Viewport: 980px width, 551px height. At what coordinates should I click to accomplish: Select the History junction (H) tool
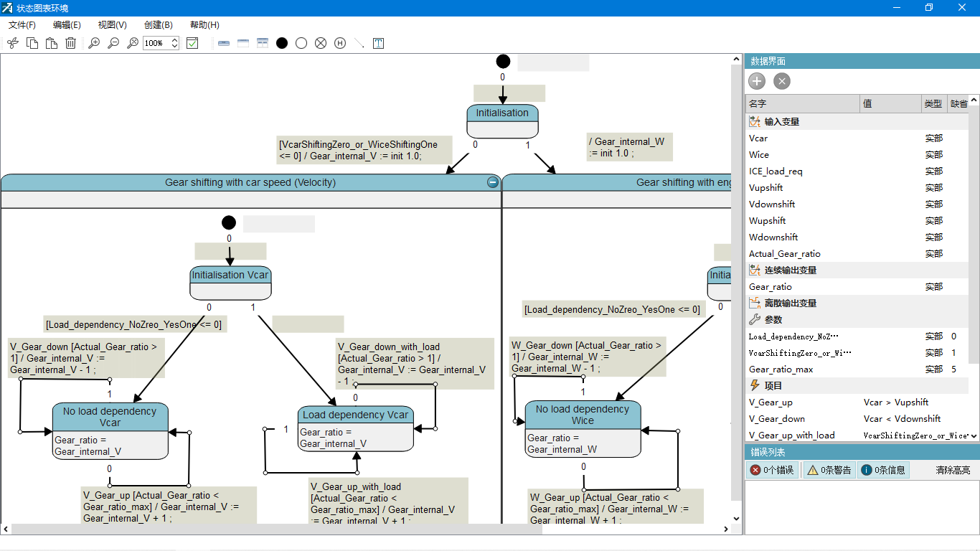point(339,43)
